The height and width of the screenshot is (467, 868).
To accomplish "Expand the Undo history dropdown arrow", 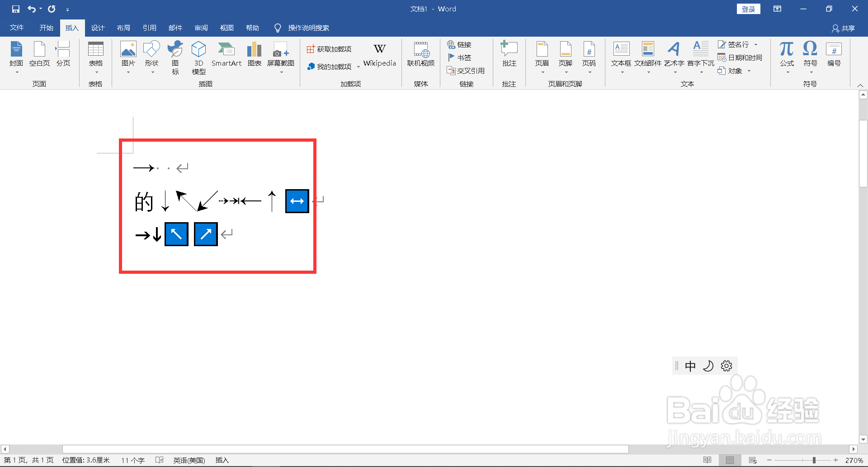I will [41, 9].
